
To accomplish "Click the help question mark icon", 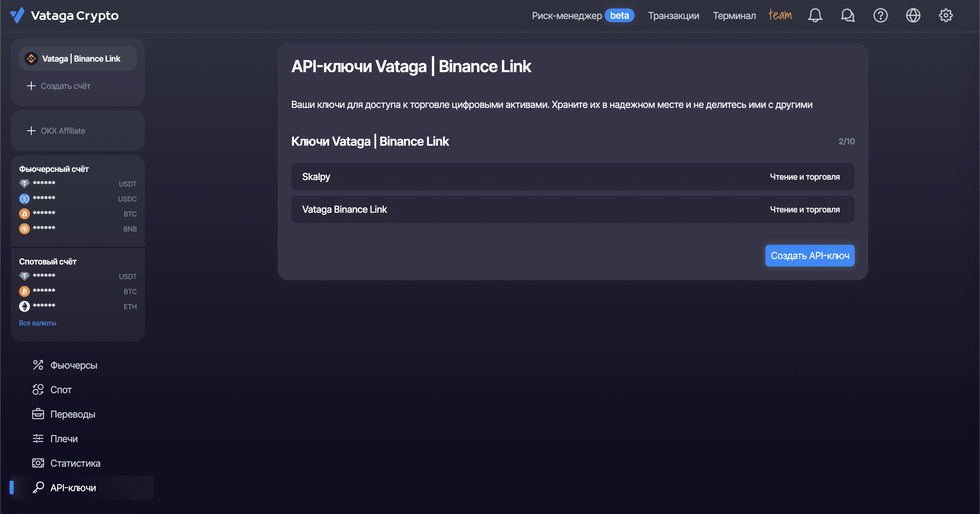I will [x=880, y=16].
